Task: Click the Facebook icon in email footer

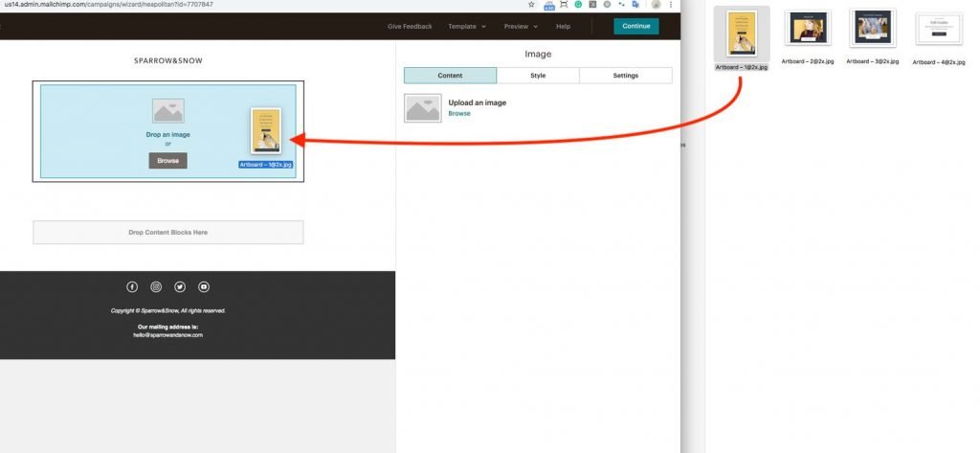Action: tap(132, 286)
